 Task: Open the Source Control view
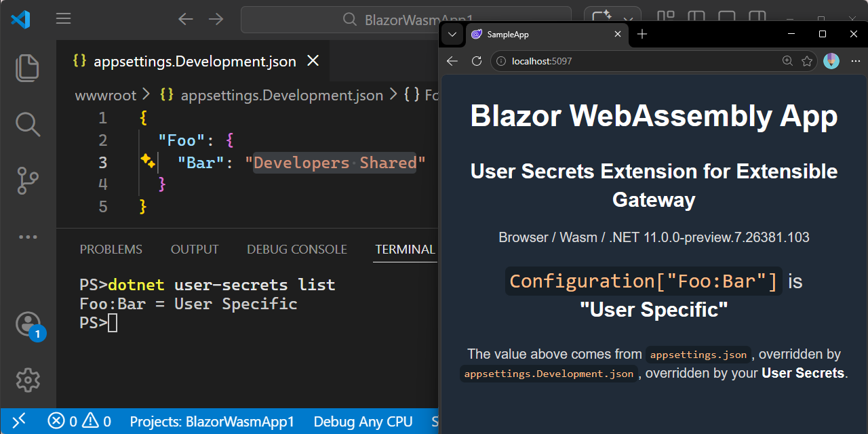[27, 182]
